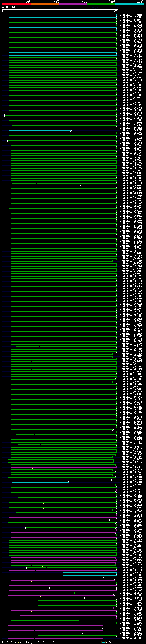The height and width of the screenshot is (644, 146).
Task: Choose entry UniRef100_A5E465
Action: pyautogui.click(x=131, y=472)
